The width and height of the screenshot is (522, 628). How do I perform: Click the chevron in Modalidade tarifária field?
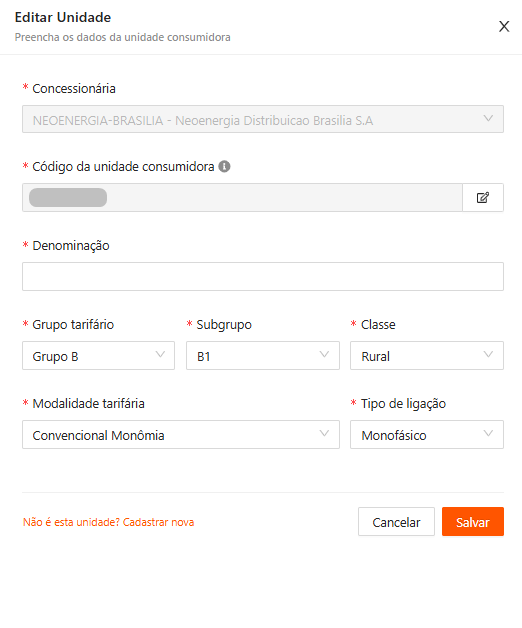tap(324, 433)
